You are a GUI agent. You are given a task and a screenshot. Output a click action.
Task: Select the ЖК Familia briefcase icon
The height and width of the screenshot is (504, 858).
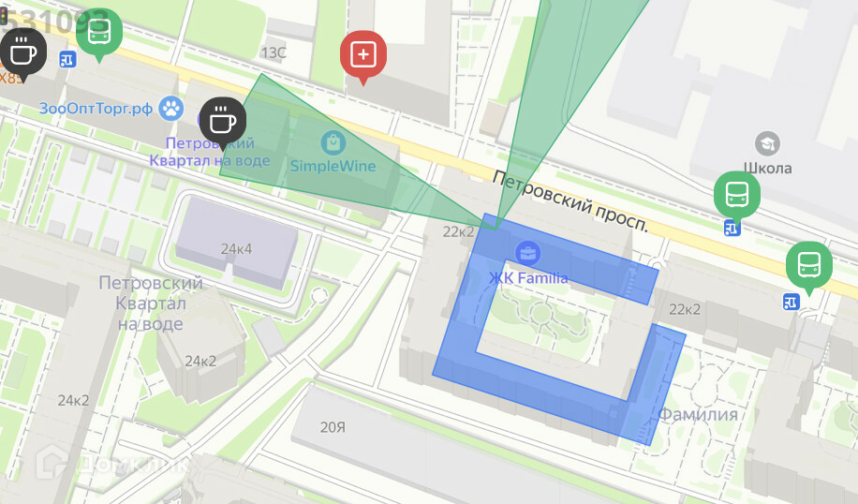tap(528, 254)
